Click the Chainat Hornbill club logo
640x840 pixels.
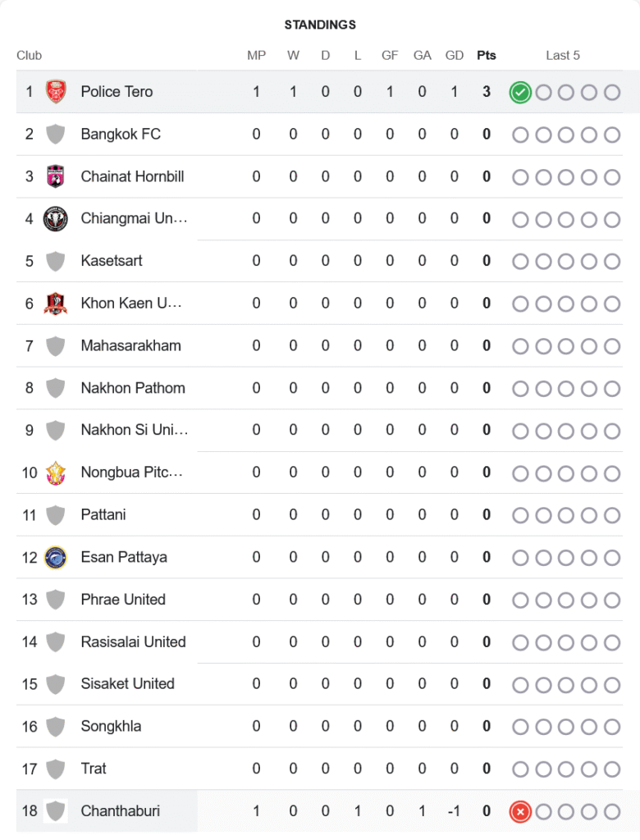coord(55,176)
